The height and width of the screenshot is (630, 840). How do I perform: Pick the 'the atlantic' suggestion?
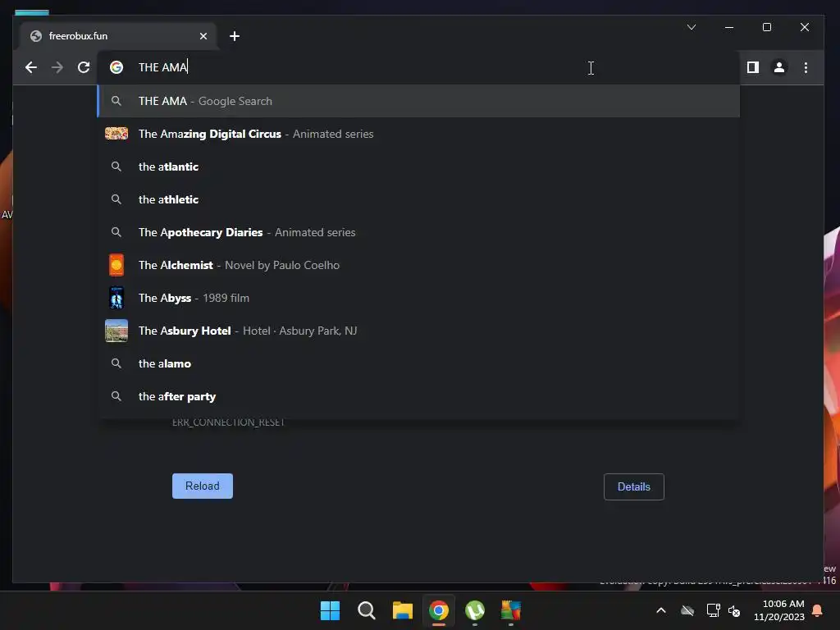point(418,167)
